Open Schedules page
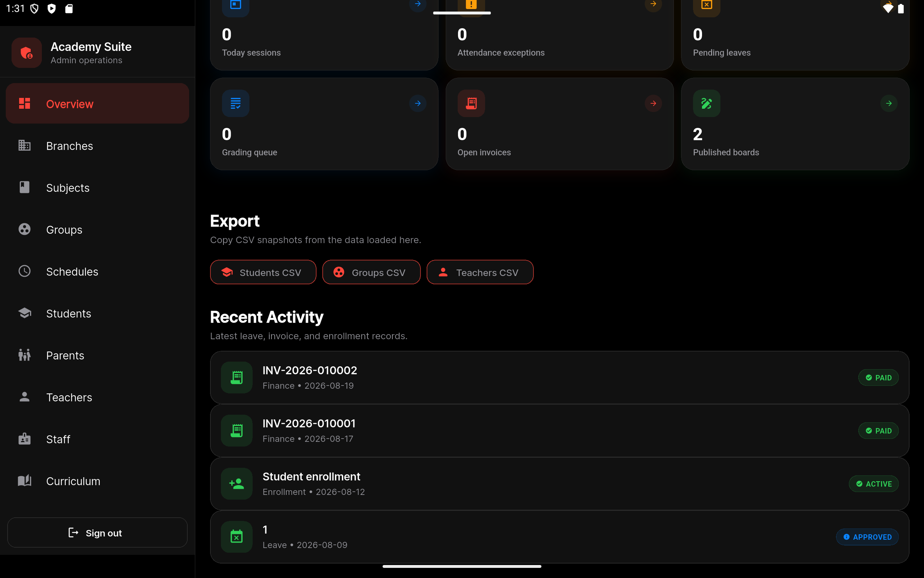 (x=97, y=271)
